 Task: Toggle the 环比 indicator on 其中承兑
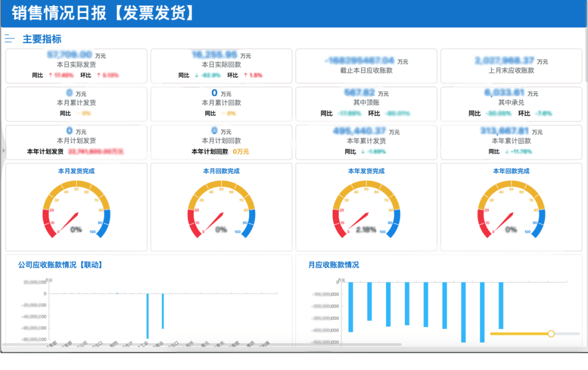pos(523,113)
